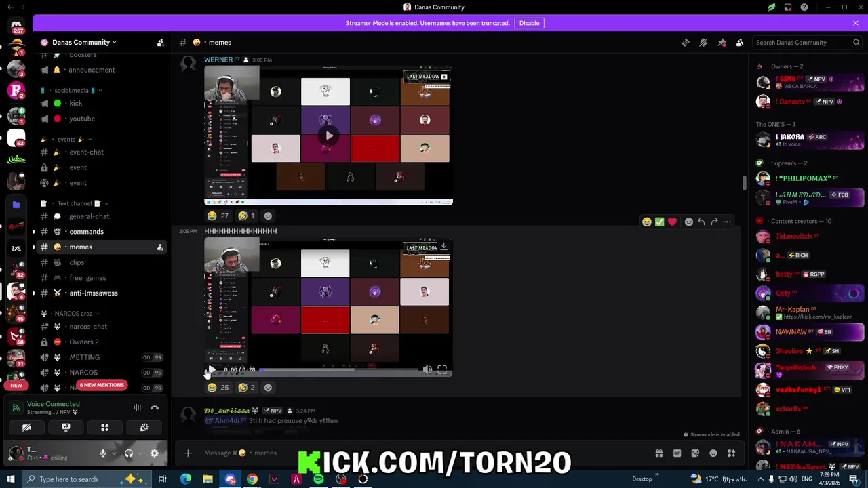This screenshot has height=488, width=868.
Task: Jump to the 6 new mentions
Action: point(102,385)
